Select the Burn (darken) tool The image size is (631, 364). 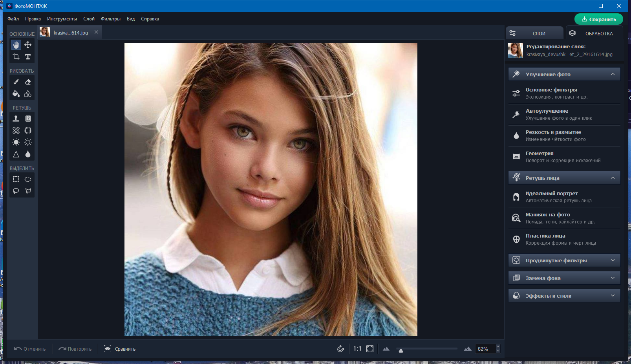pyautogui.click(x=28, y=142)
